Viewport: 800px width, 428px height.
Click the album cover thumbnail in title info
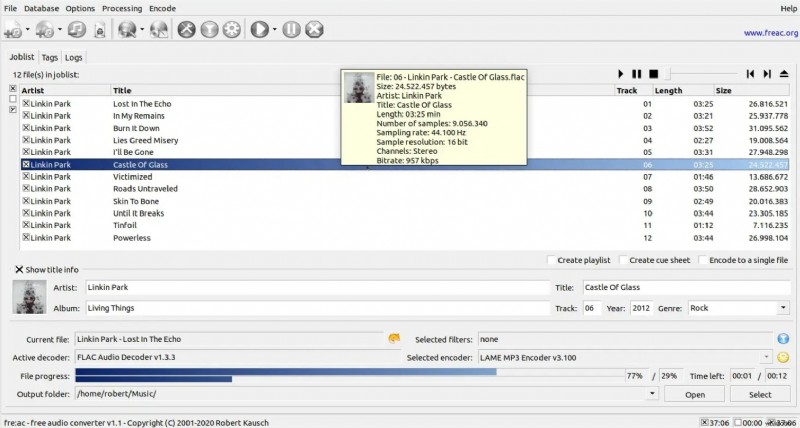click(29, 297)
